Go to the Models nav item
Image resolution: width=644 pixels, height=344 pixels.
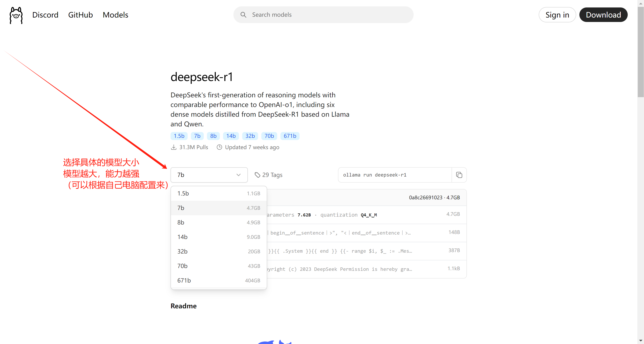[x=115, y=15]
